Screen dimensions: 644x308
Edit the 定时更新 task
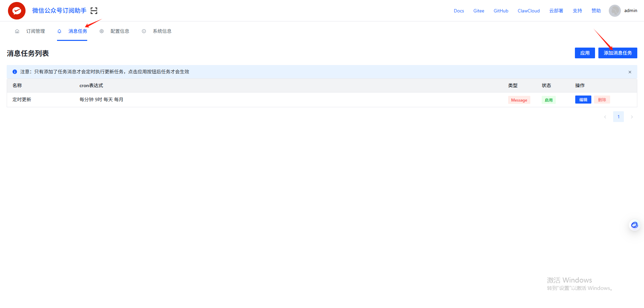pyautogui.click(x=583, y=100)
